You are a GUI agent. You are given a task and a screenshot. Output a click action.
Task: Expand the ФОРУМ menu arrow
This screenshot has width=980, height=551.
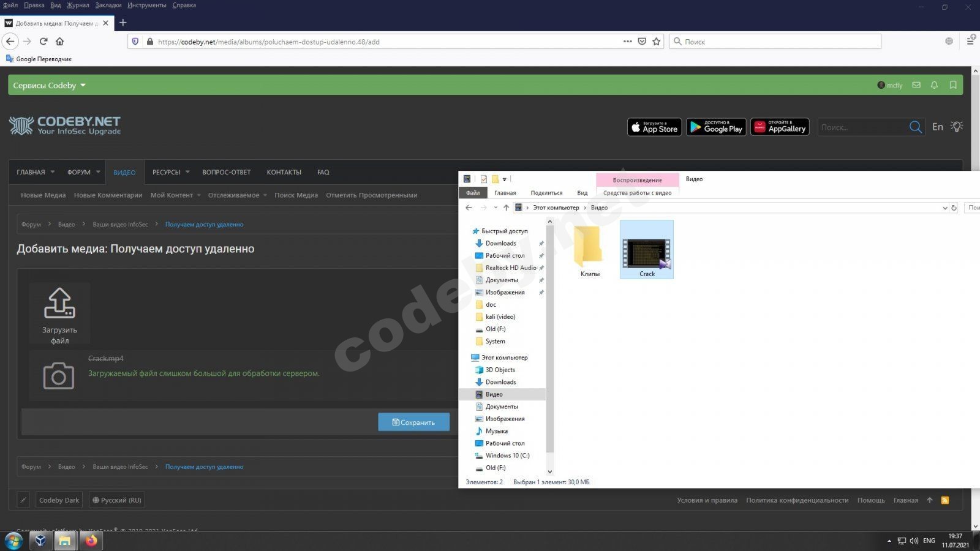(98, 172)
